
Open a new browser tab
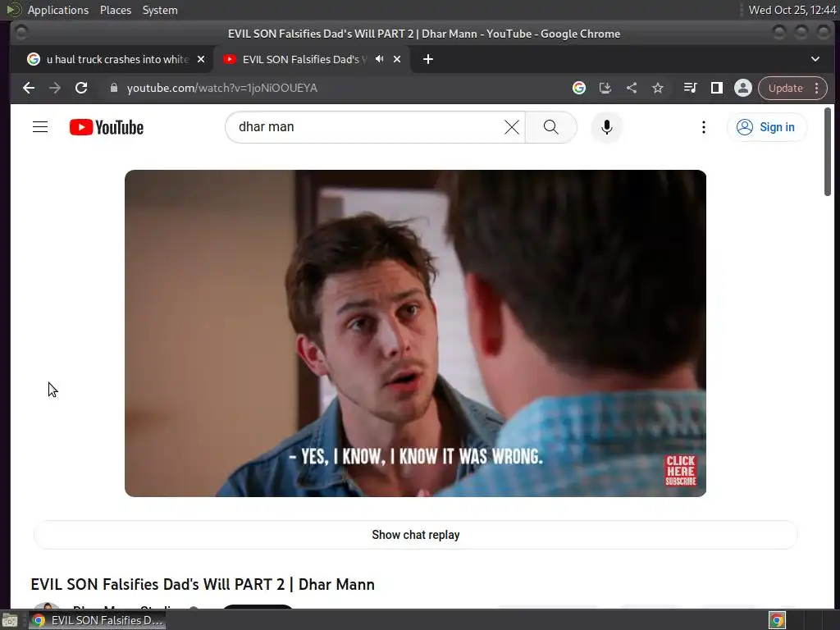point(427,59)
